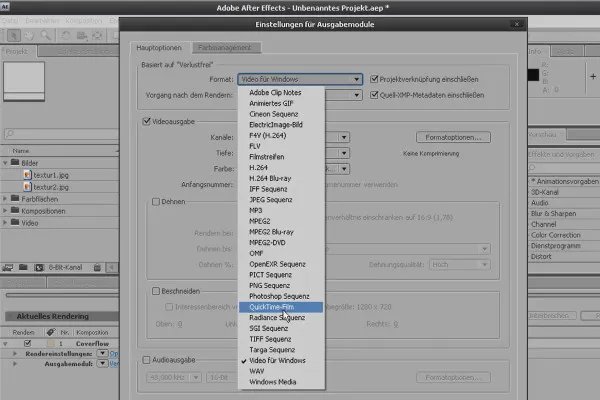The image size is (600, 400).
Task: Open Animationsvorgaben in effects list
Action: pyautogui.click(x=564, y=181)
